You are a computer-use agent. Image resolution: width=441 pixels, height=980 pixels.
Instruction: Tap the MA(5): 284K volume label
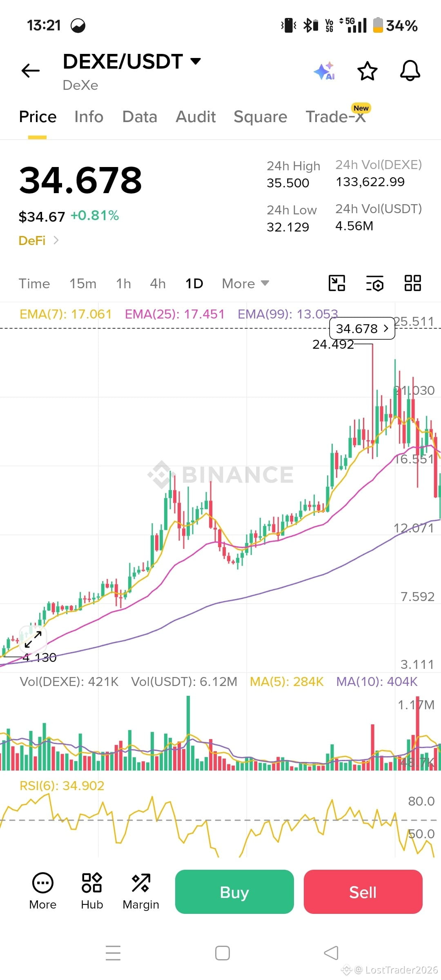click(287, 682)
